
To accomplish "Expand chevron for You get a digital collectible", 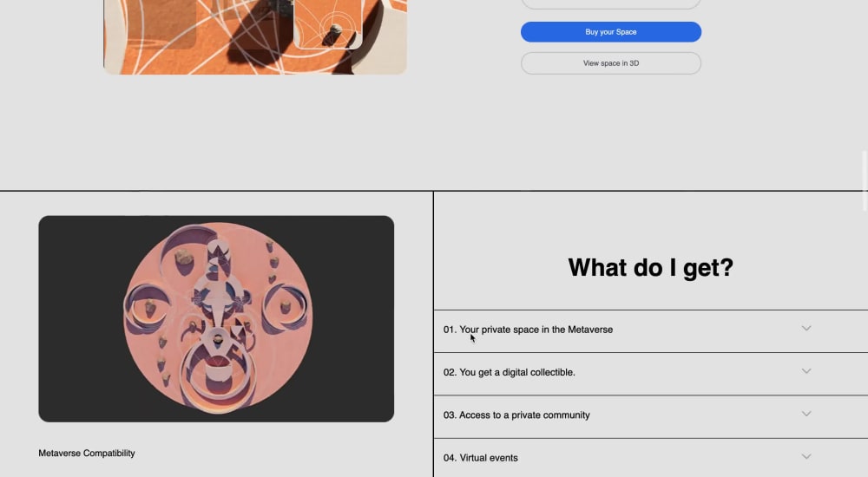I will (806, 371).
